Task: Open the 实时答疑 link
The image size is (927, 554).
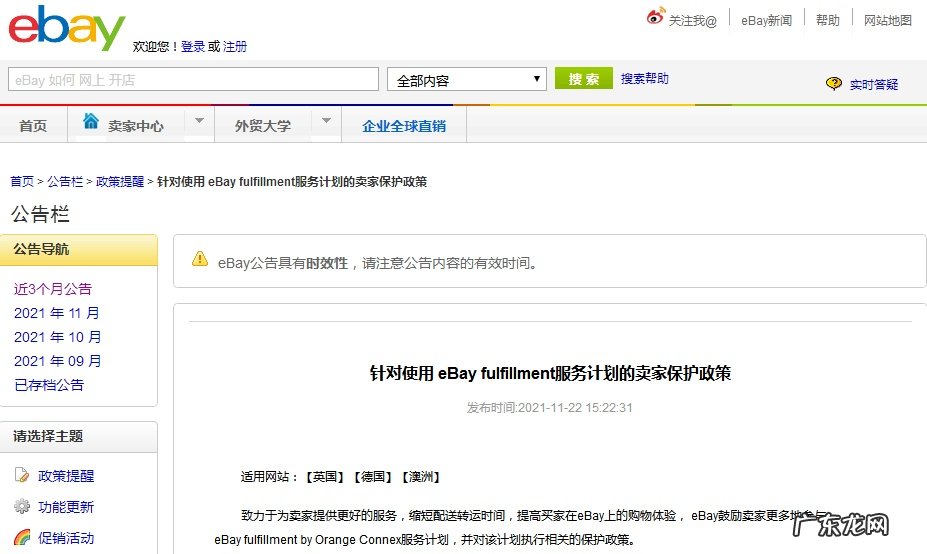Action: click(874, 85)
